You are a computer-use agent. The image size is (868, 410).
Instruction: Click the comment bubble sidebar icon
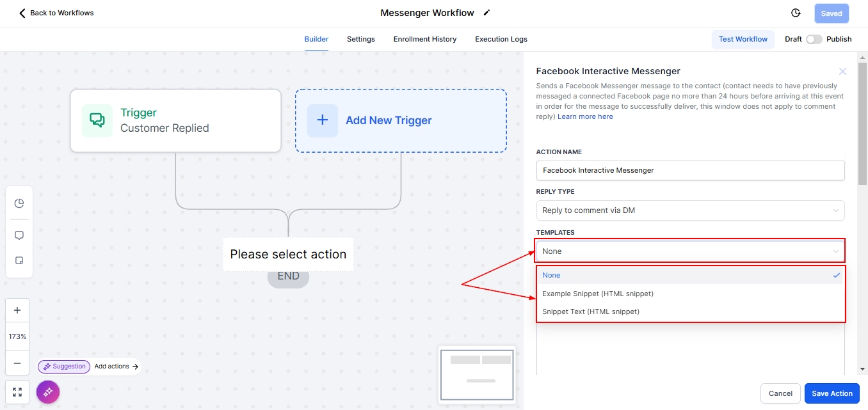[19, 235]
